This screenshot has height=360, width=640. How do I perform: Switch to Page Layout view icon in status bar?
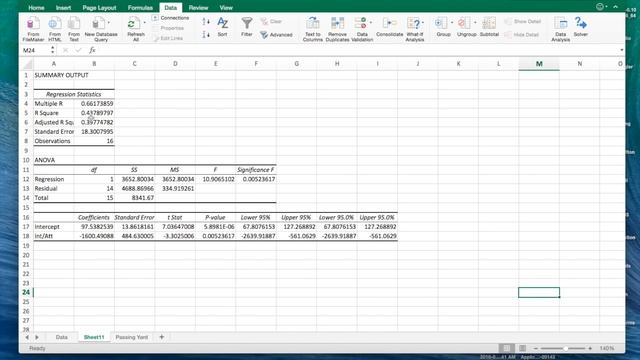[x=522, y=348]
